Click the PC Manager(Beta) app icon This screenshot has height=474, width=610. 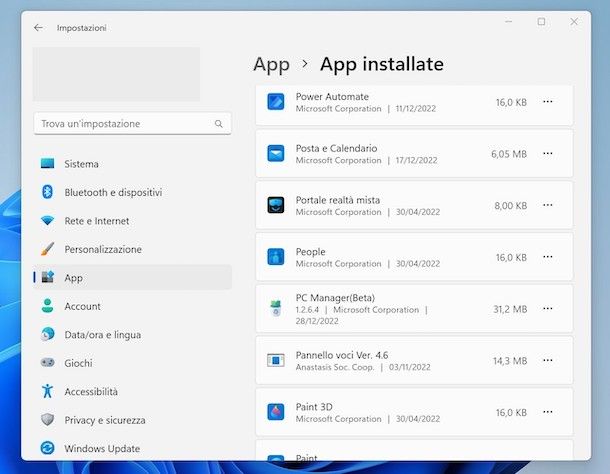275,308
